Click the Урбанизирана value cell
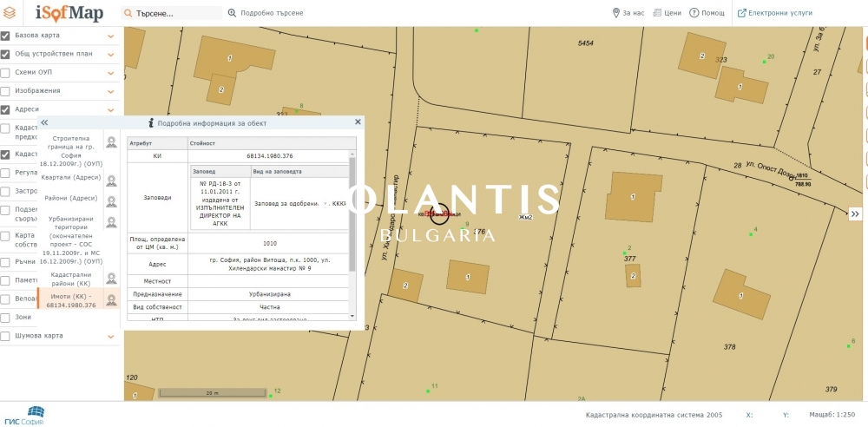 pos(270,294)
